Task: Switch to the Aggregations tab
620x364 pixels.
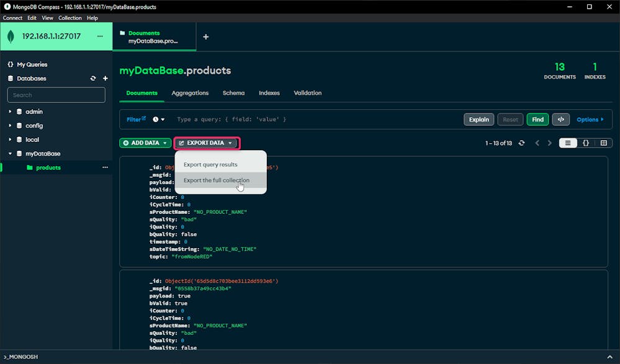Action: [190, 93]
